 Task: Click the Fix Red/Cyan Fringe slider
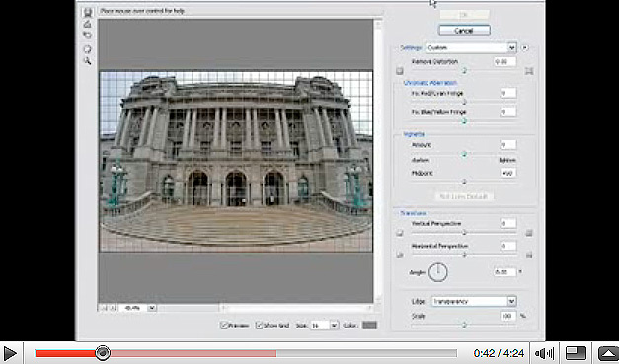click(x=464, y=103)
